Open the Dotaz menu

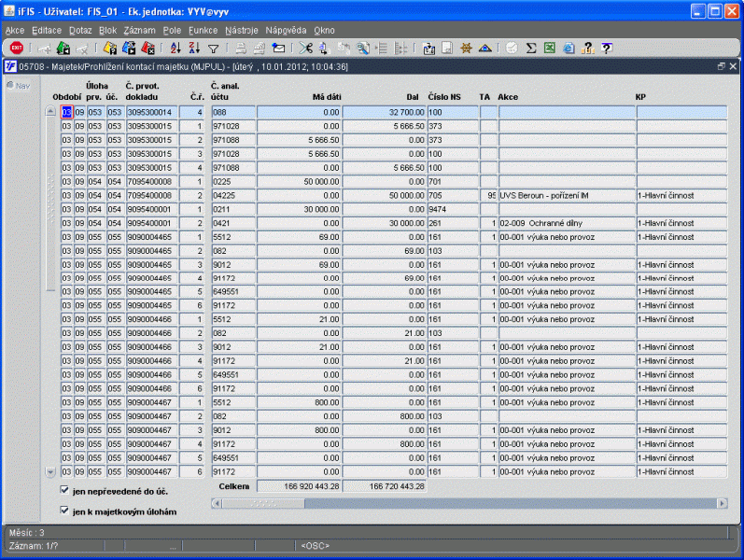click(80, 31)
